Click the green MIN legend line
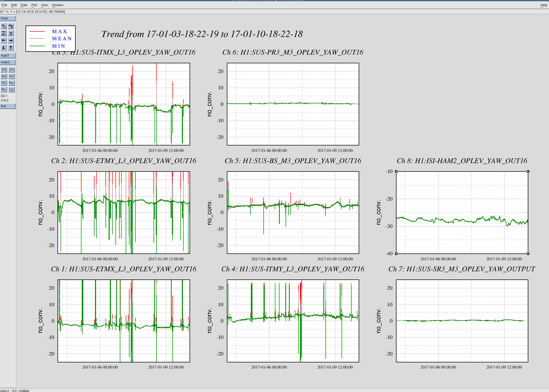Viewport: 549px width, 392px height. pyautogui.click(x=37, y=46)
